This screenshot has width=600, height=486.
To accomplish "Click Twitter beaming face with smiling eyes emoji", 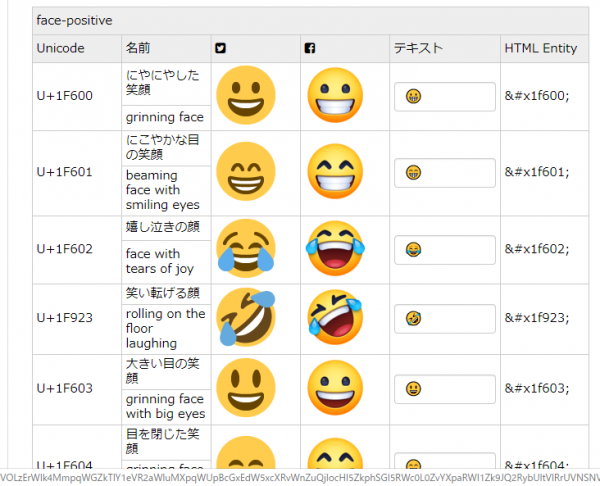I will click(245, 171).
